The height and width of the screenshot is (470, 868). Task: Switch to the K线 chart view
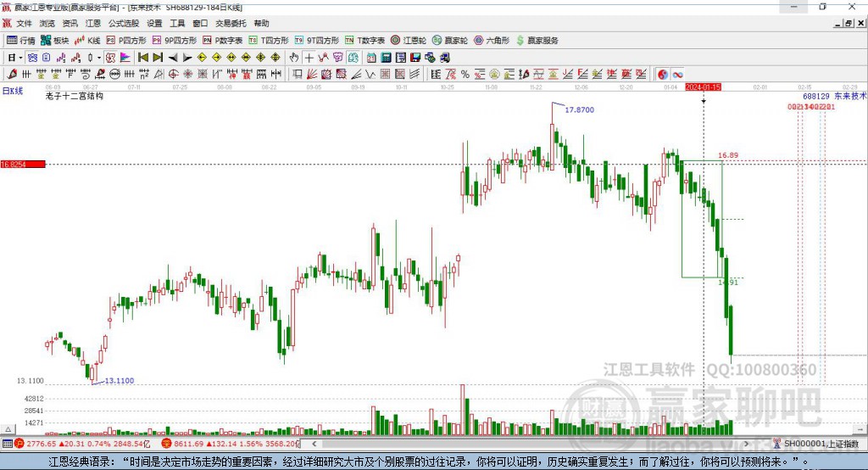pyautogui.click(x=87, y=41)
